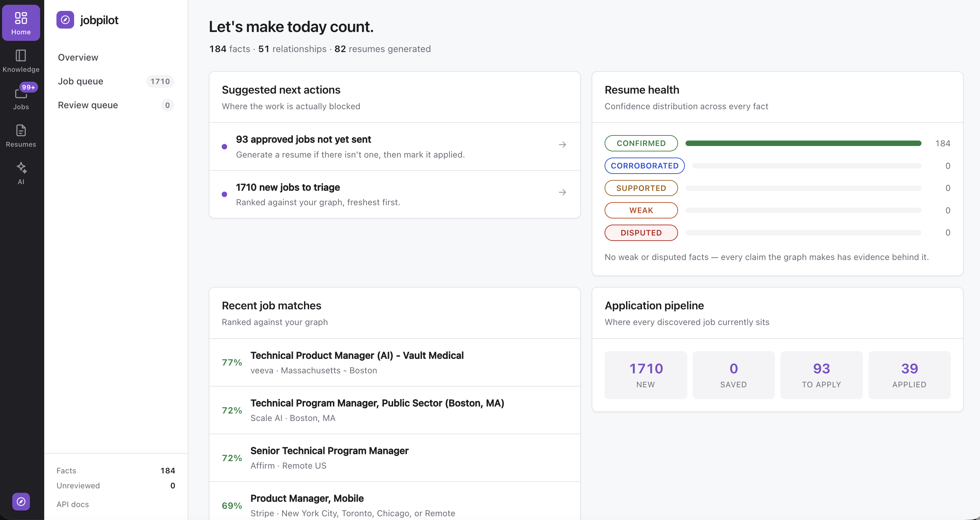Open the 93 TO APPLY pipeline tile

[x=821, y=375]
